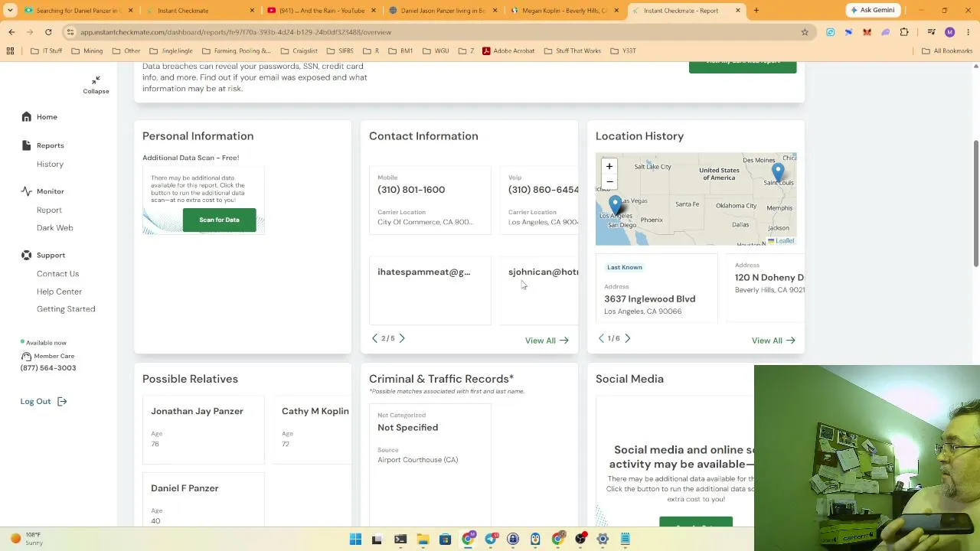This screenshot has width=980, height=551.
Task: Open the Stuff That Works bookmark folder
Action: 573,51
